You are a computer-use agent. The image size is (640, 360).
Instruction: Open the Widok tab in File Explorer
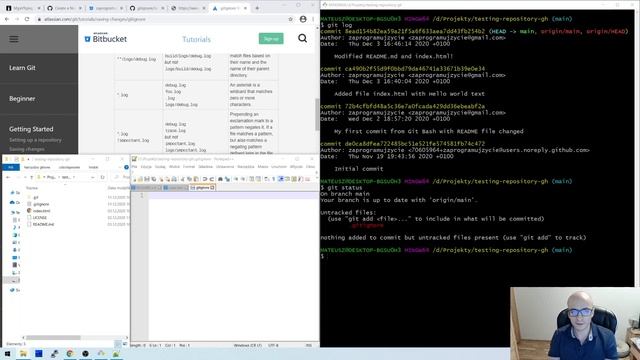pyautogui.click(x=93, y=167)
